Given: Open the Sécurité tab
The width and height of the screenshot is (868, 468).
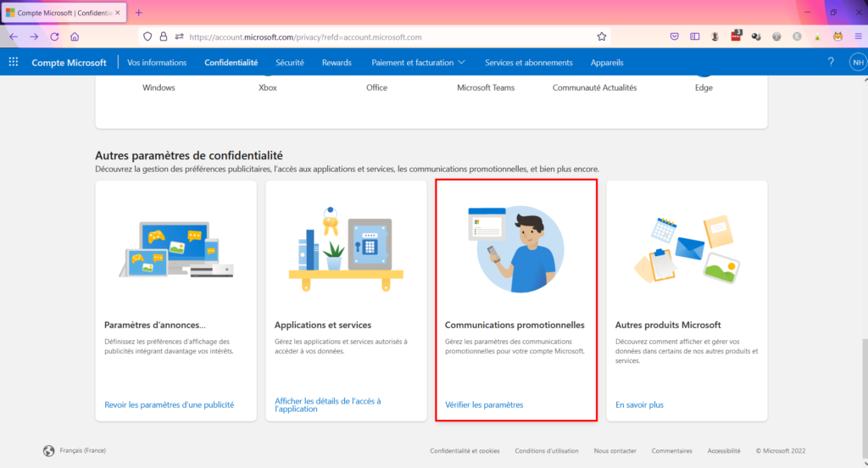Looking at the screenshot, I should coord(290,63).
